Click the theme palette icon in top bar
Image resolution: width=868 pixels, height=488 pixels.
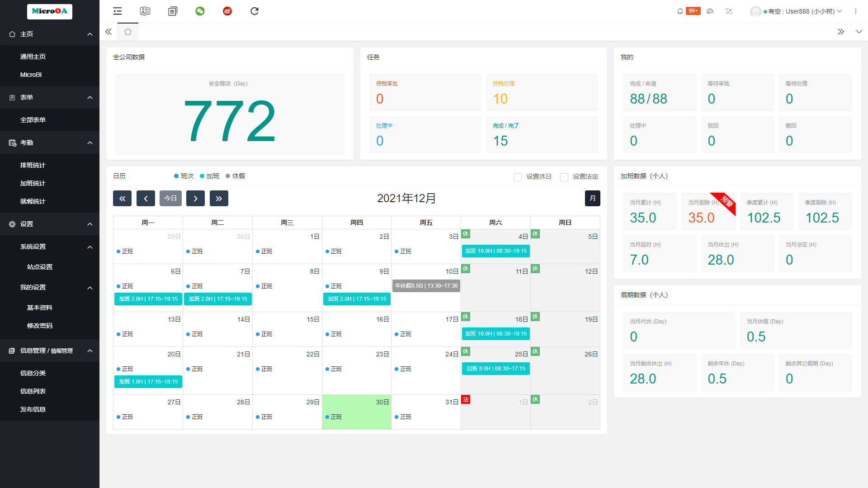click(x=710, y=11)
